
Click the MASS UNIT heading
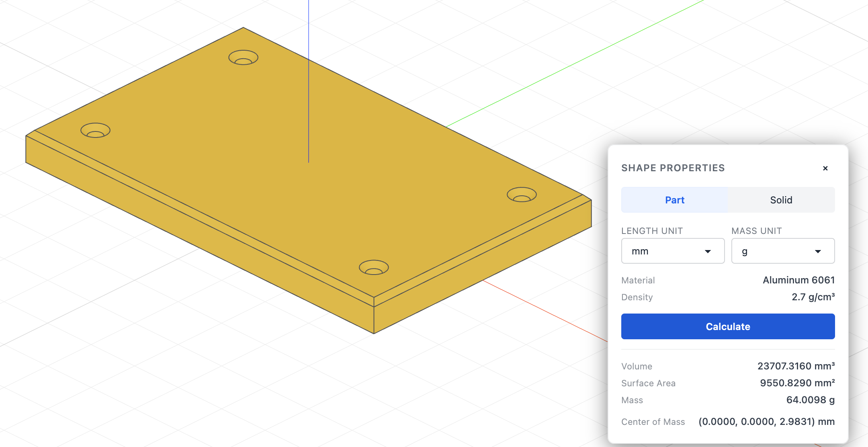click(756, 231)
